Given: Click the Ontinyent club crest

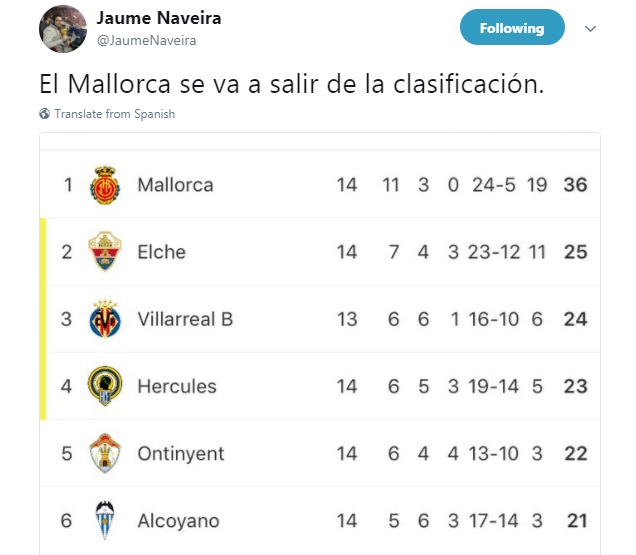Looking at the screenshot, I should [105, 453].
